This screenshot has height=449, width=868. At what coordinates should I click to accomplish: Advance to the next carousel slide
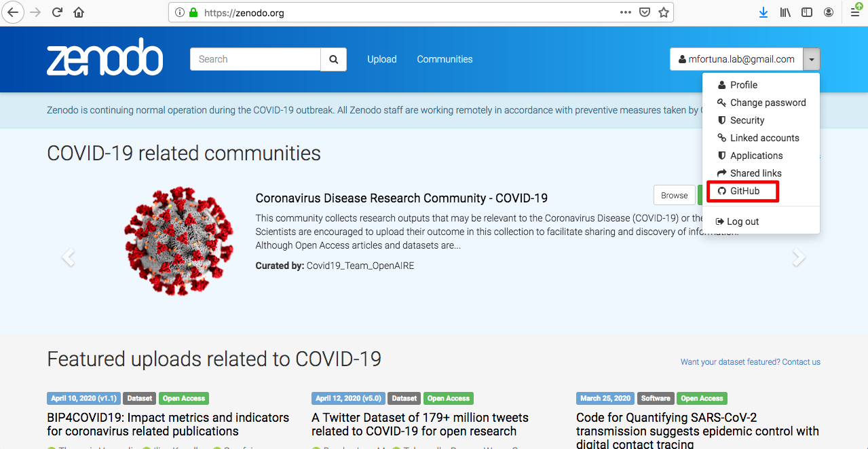(799, 257)
